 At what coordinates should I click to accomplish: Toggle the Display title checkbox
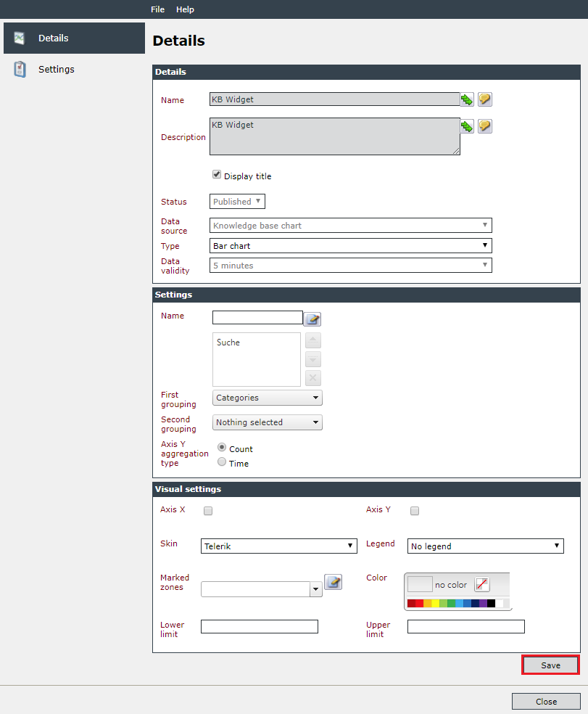[217, 175]
